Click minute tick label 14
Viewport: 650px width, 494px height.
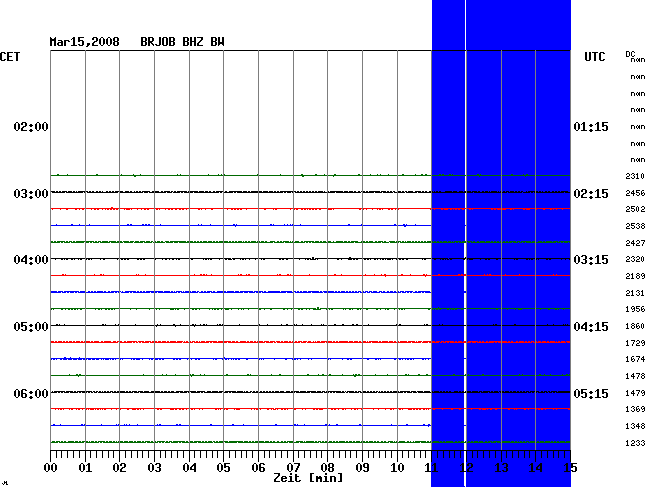[x=536, y=468]
